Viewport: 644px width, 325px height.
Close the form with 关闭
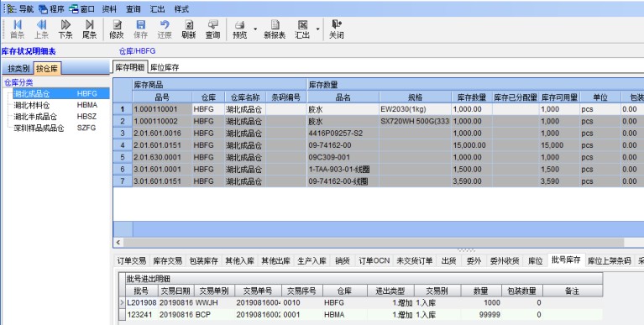click(337, 29)
